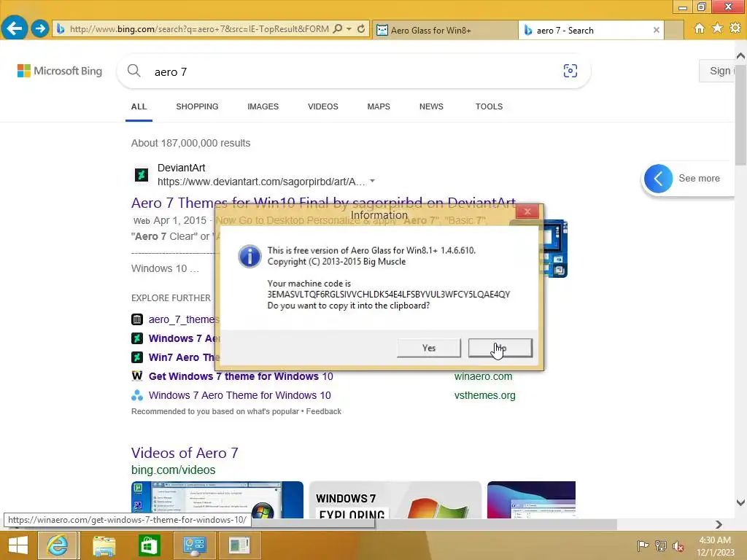Open the Windows 7 Ae... explore link

[x=184, y=338]
